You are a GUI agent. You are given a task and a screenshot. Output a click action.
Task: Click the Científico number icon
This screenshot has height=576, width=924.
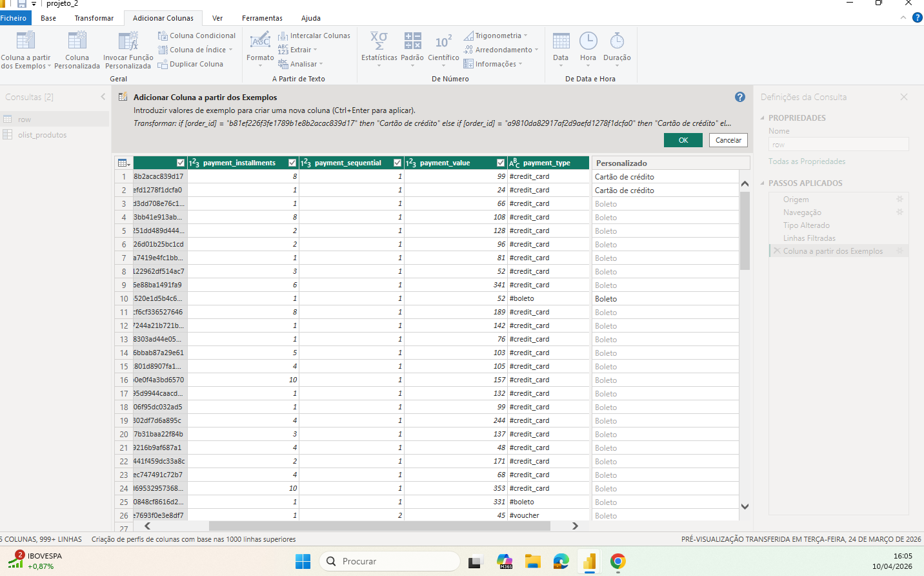coord(443,41)
